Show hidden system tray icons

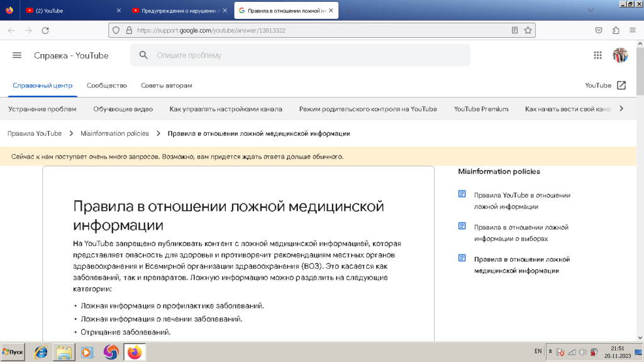tap(550, 352)
